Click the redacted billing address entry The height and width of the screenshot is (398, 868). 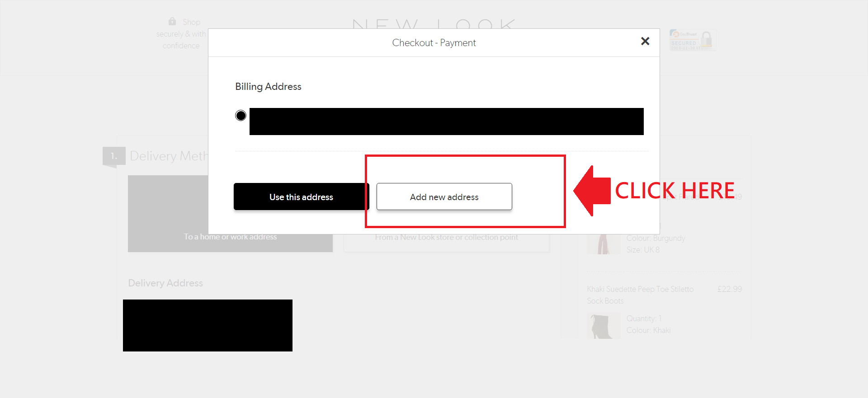(x=446, y=122)
